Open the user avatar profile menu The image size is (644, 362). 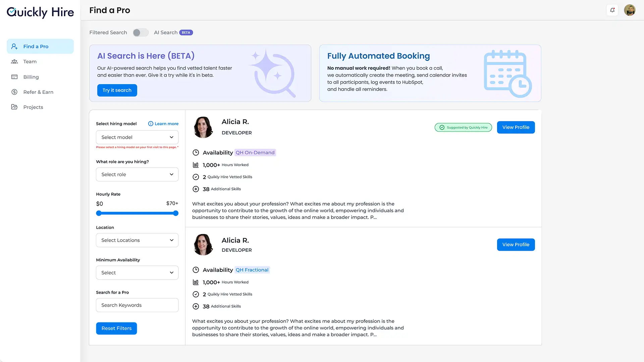point(630,10)
